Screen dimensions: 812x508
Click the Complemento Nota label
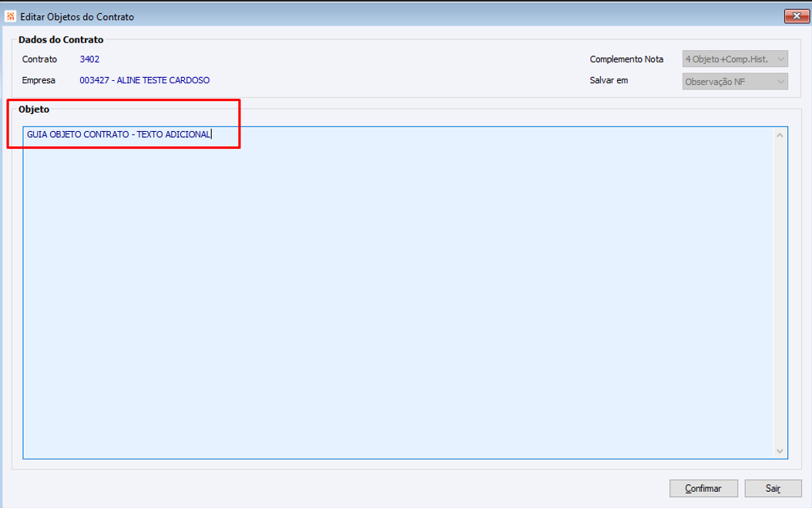626,59
